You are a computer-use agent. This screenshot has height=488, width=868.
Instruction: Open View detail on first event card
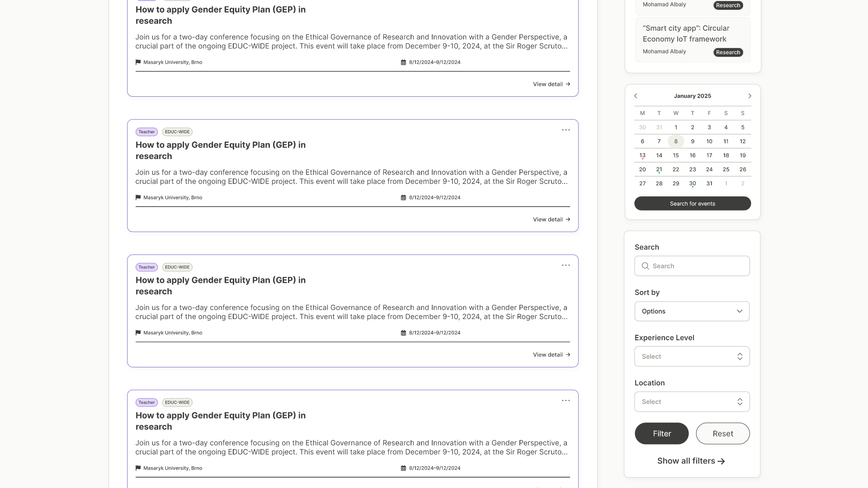click(551, 84)
